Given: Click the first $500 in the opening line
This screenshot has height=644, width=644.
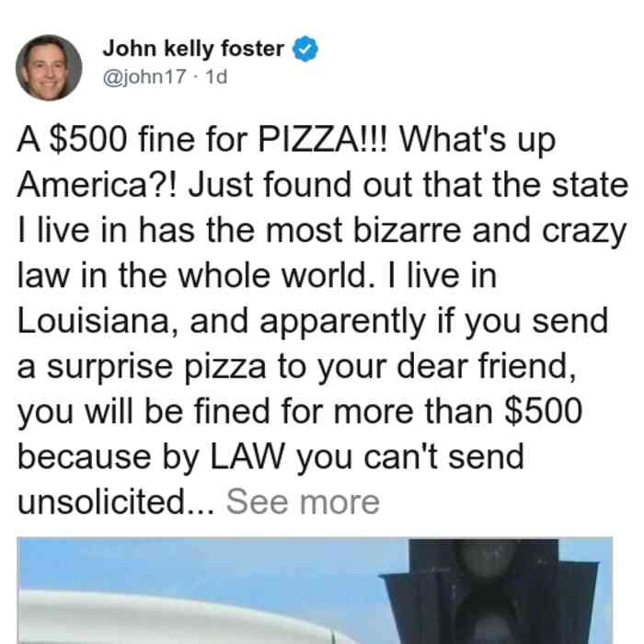Looking at the screenshot, I should point(88,139).
